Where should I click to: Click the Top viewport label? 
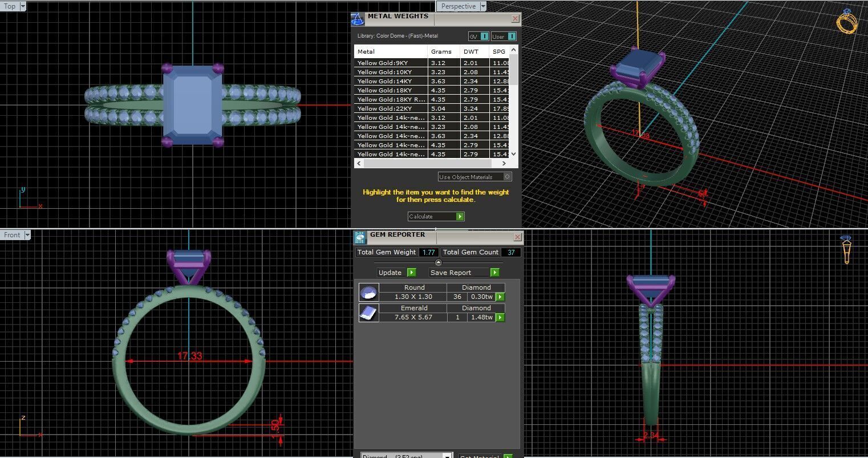coord(10,6)
